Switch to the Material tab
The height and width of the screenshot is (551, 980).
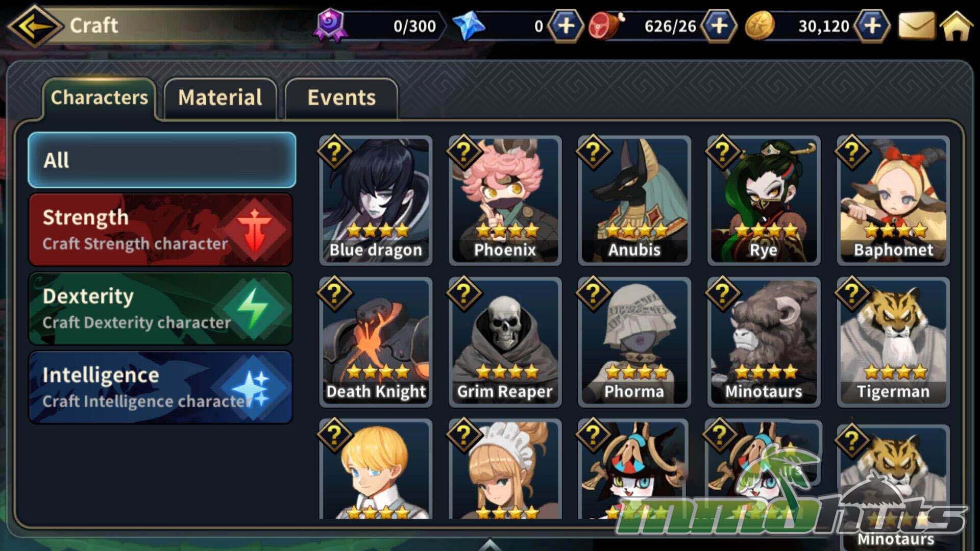pos(220,98)
